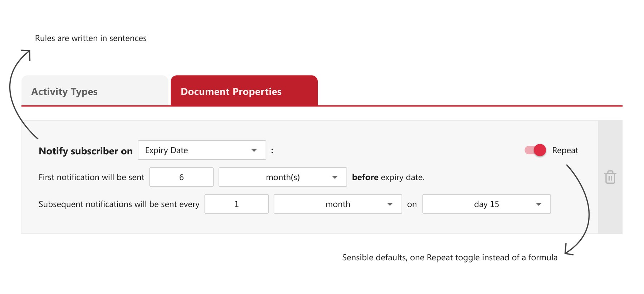Click the Repeat label text
This screenshot has height=294, width=644.
click(x=565, y=150)
